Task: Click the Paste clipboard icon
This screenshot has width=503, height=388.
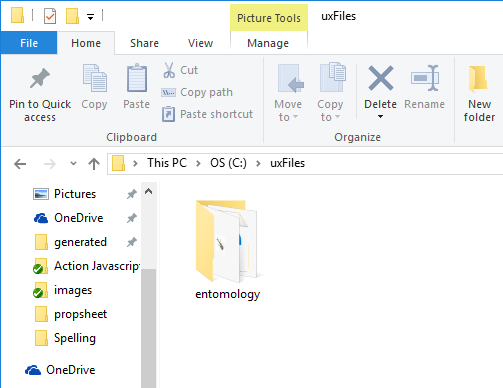Action: [x=137, y=78]
